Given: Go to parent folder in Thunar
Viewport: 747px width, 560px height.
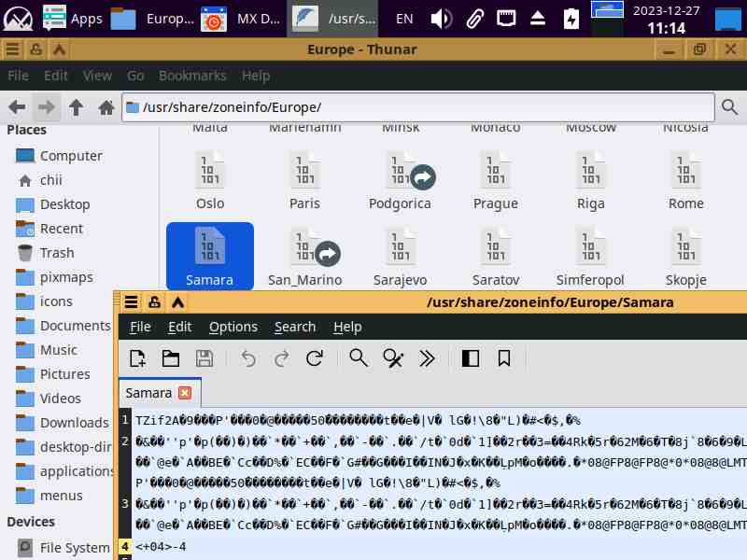Looking at the screenshot, I should pyautogui.click(x=76, y=107).
